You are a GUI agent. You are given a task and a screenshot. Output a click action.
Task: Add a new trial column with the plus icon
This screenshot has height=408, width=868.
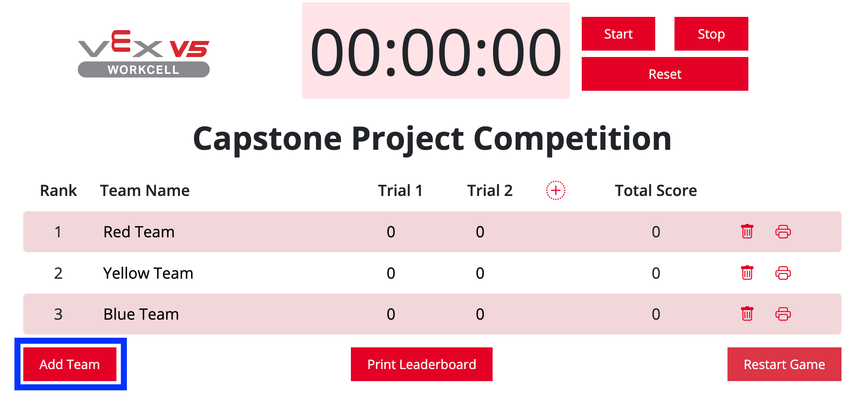(x=555, y=190)
